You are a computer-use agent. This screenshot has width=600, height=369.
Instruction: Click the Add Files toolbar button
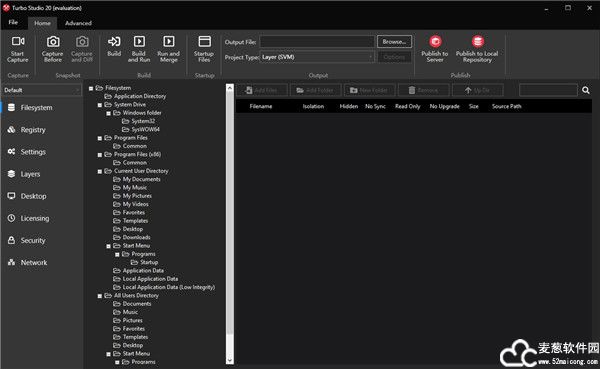262,90
